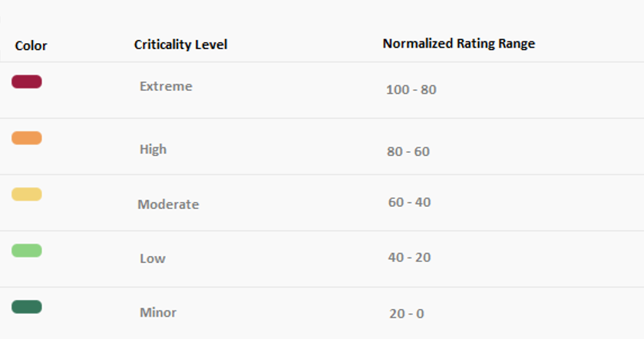Select the yellow Moderate color swatch
The width and height of the screenshot is (644, 339).
pos(27,194)
